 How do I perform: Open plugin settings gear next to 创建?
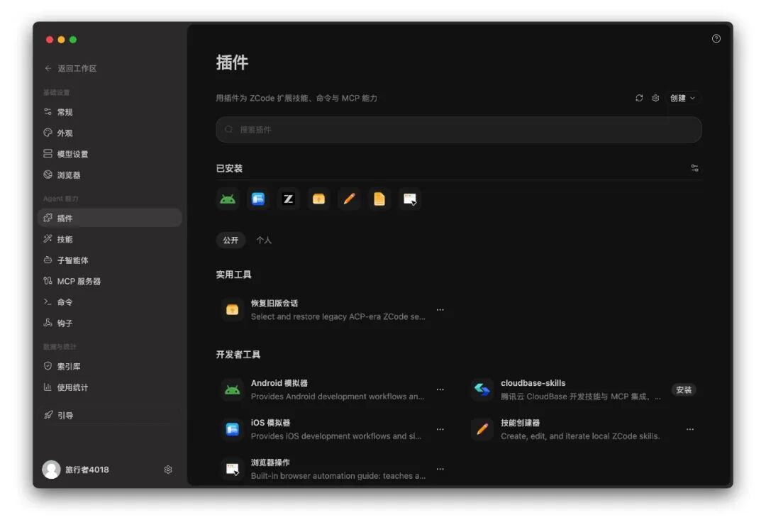(x=655, y=98)
